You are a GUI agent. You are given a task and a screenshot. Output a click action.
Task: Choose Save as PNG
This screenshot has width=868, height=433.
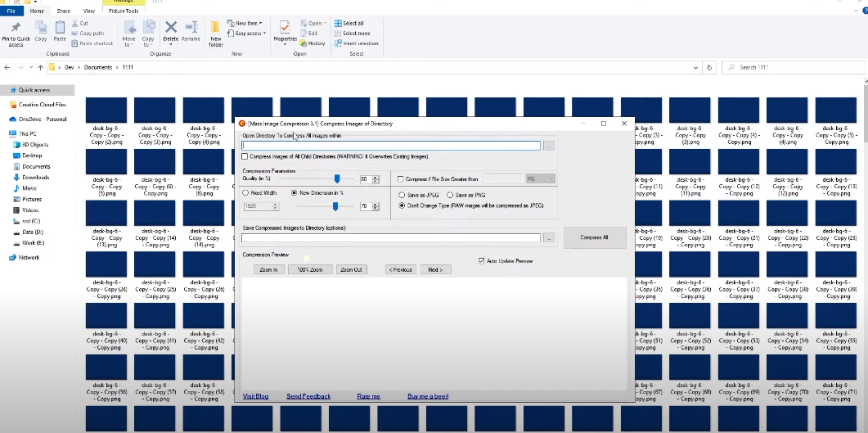(449, 195)
